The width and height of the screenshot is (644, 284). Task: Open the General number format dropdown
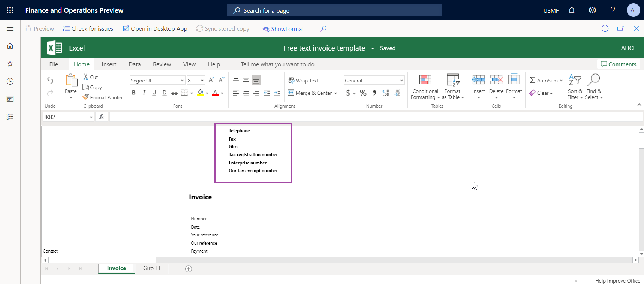401,81
